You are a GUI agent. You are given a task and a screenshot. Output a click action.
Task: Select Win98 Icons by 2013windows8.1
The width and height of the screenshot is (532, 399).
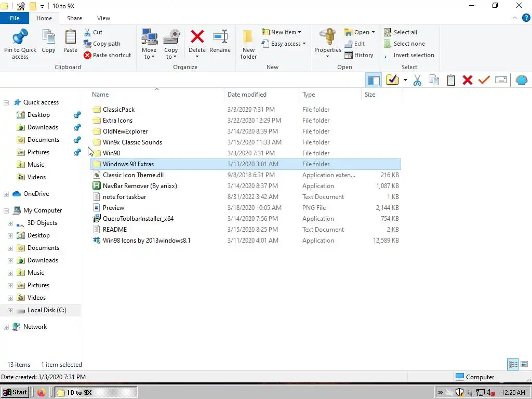pos(246,241)
